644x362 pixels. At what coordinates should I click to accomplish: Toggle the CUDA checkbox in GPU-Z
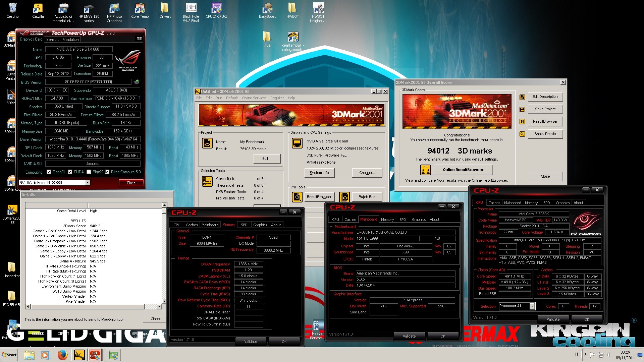70,172
